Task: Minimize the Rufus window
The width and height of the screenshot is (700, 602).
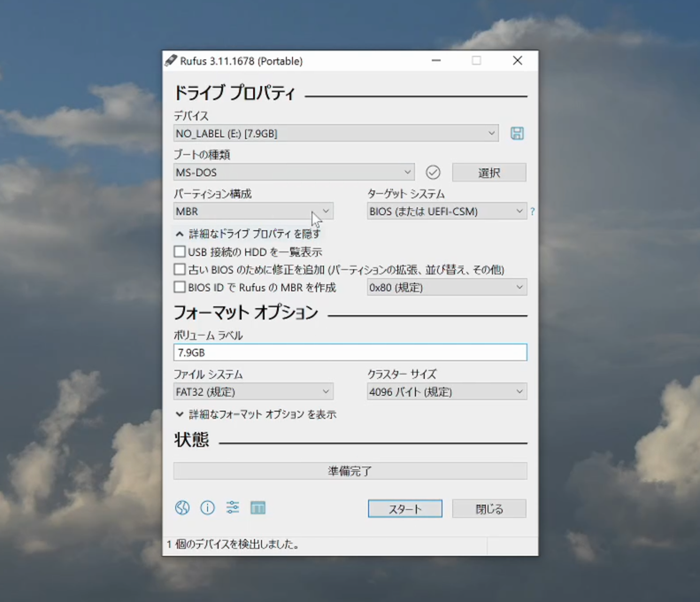Action: 436,60
